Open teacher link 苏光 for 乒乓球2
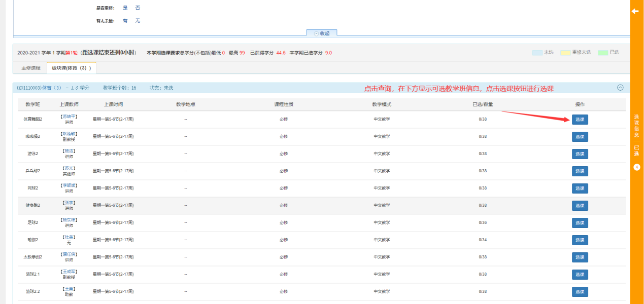The height and width of the screenshot is (304, 644). tap(69, 168)
